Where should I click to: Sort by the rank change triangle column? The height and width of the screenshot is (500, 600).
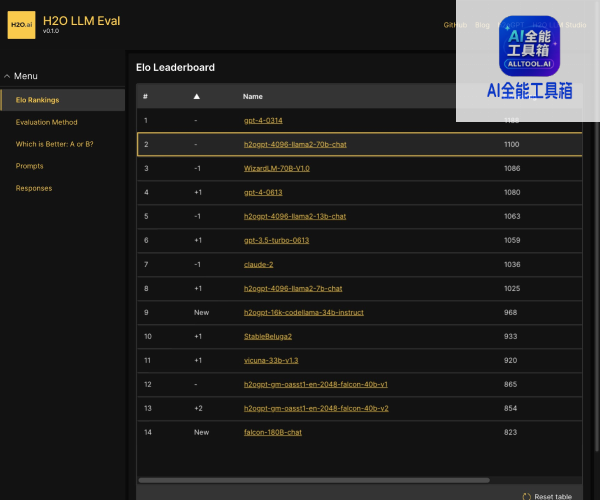[x=196, y=96]
